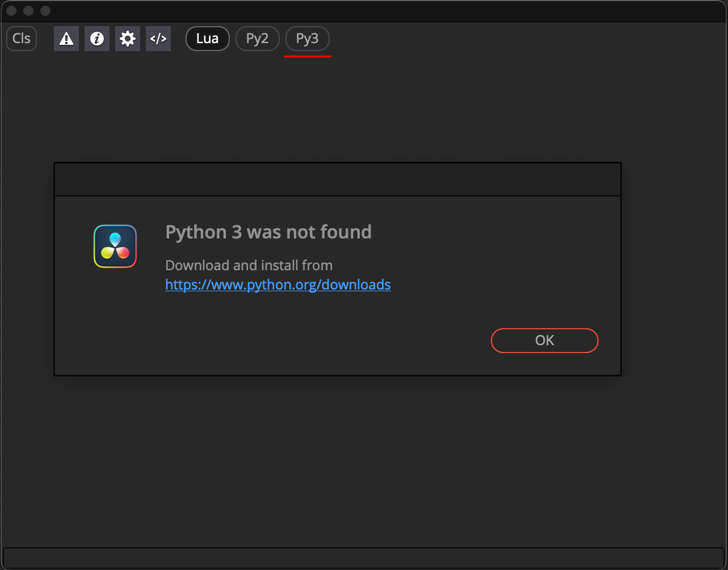Select the Py3 interpreter button
728x570 pixels.
[x=308, y=39]
